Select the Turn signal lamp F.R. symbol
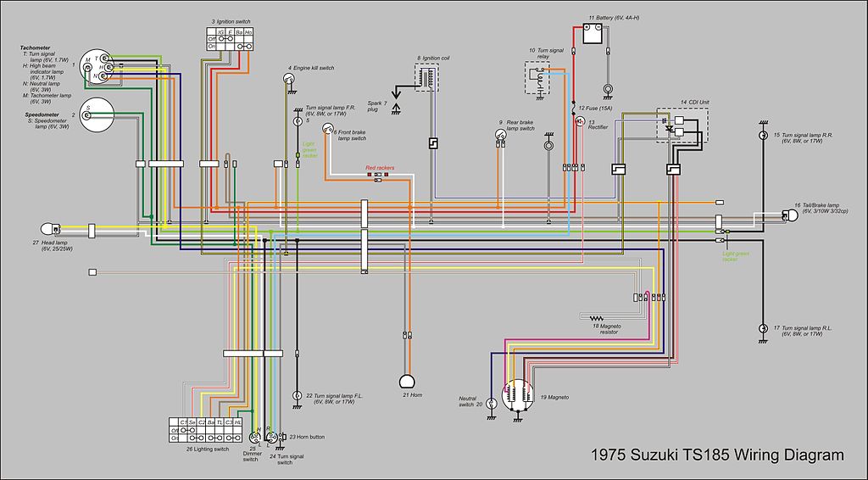868x480 pixels. tap(298, 120)
